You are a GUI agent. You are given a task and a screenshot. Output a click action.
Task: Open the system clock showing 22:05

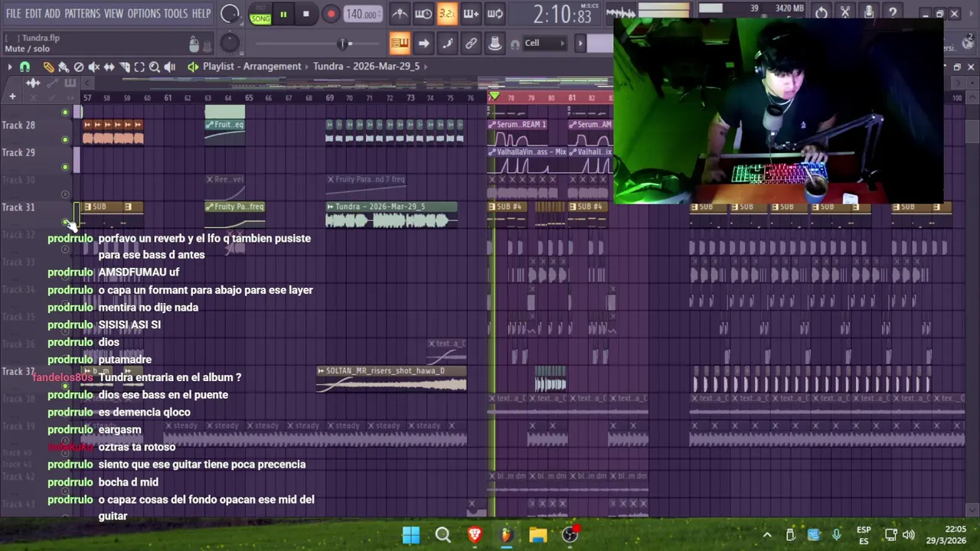coord(946,535)
